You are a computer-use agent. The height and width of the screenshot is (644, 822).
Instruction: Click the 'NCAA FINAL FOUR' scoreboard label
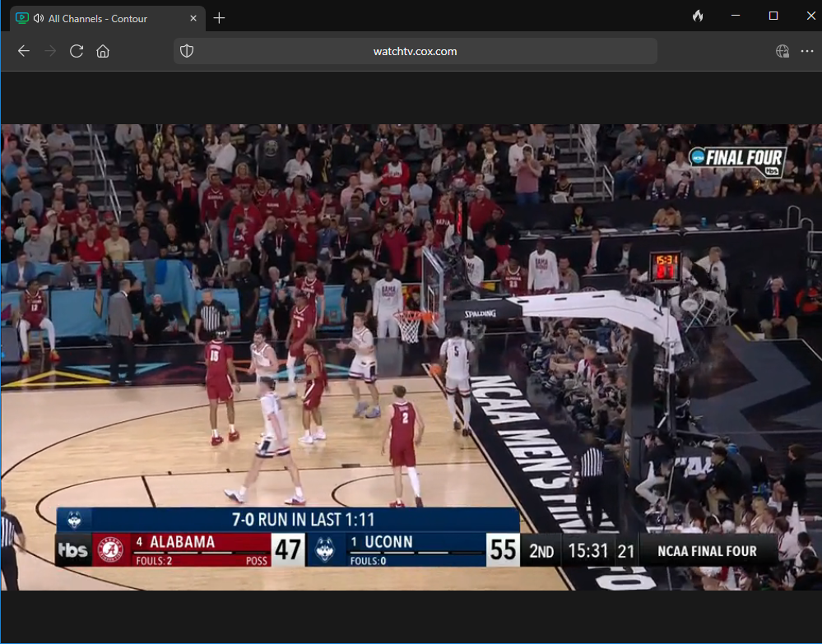coord(707,551)
